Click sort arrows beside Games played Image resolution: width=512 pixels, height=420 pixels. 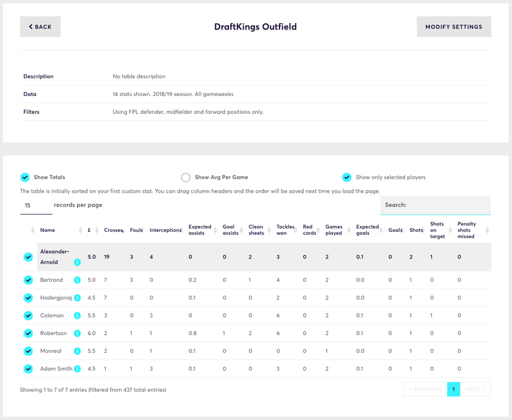click(349, 230)
